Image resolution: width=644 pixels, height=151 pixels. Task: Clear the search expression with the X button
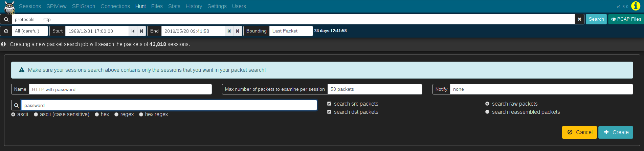pos(579,19)
